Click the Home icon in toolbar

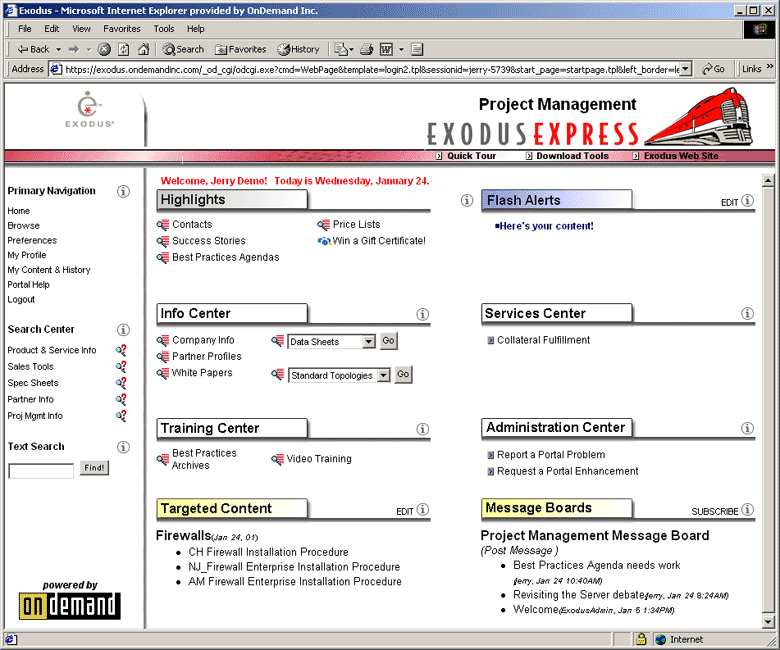[x=144, y=49]
